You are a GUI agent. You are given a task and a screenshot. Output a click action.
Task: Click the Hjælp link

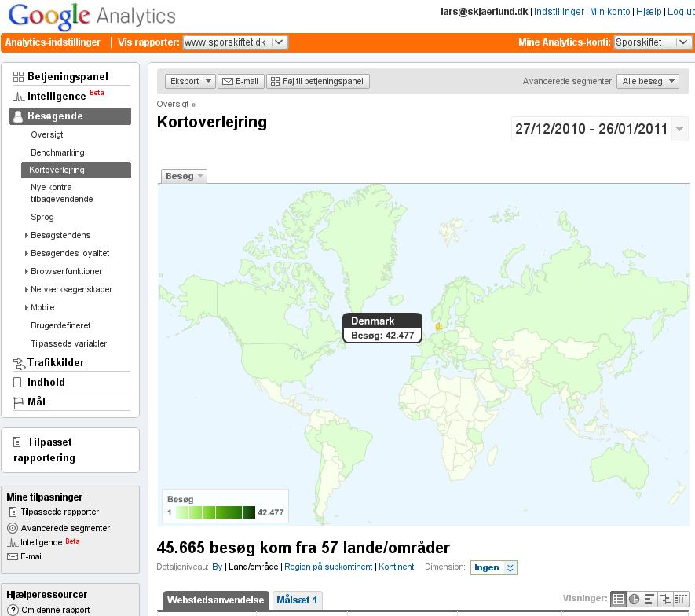pos(649,12)
